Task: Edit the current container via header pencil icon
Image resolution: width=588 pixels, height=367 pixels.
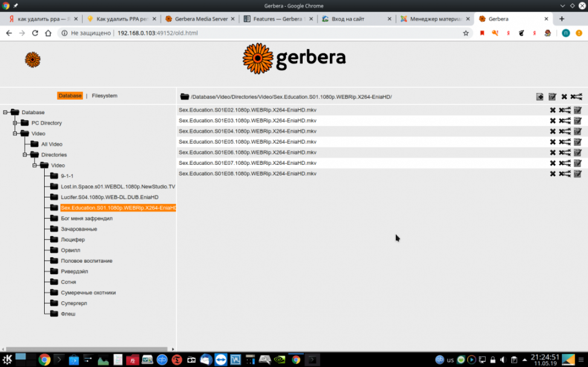Action: [552, 97]
